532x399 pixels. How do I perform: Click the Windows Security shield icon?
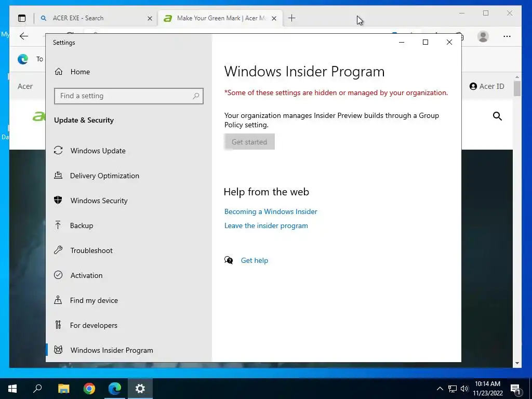(58, 200)
